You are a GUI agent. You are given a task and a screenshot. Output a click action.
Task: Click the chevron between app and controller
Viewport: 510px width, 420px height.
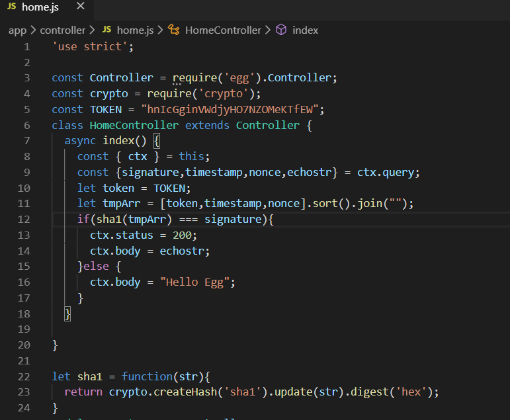(33, 30)
